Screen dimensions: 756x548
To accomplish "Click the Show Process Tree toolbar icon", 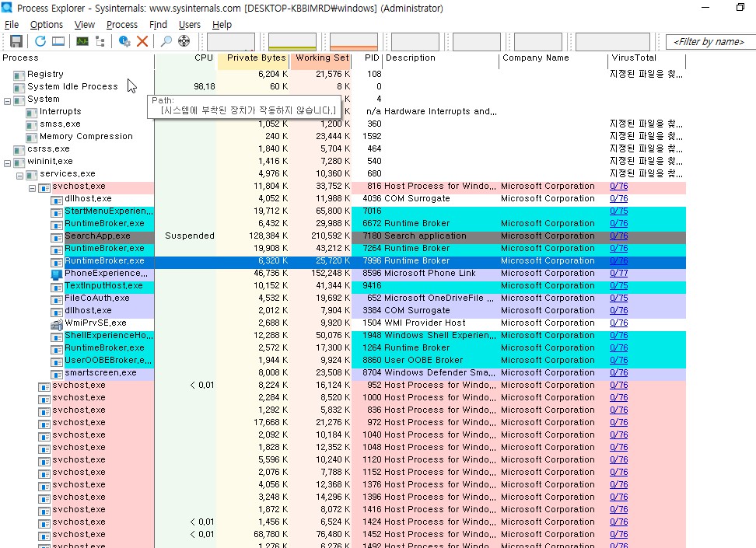I will coord(100,41).
